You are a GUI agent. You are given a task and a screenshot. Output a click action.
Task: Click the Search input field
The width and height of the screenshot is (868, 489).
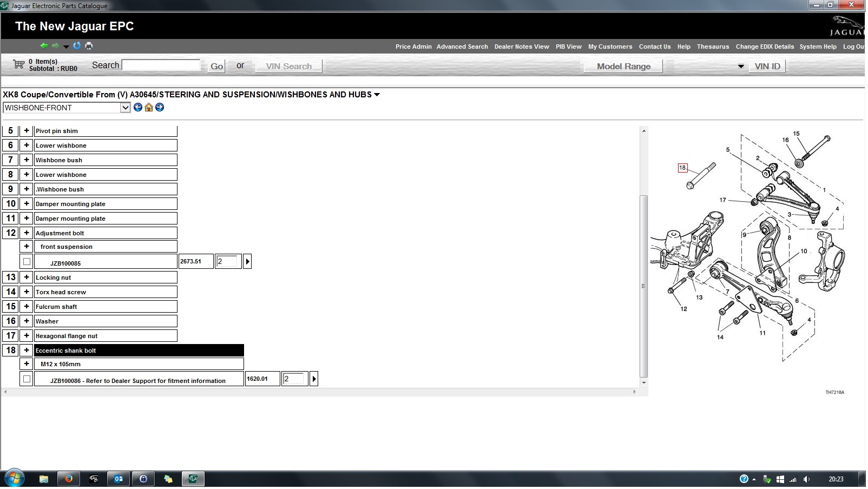coord(161,65)
